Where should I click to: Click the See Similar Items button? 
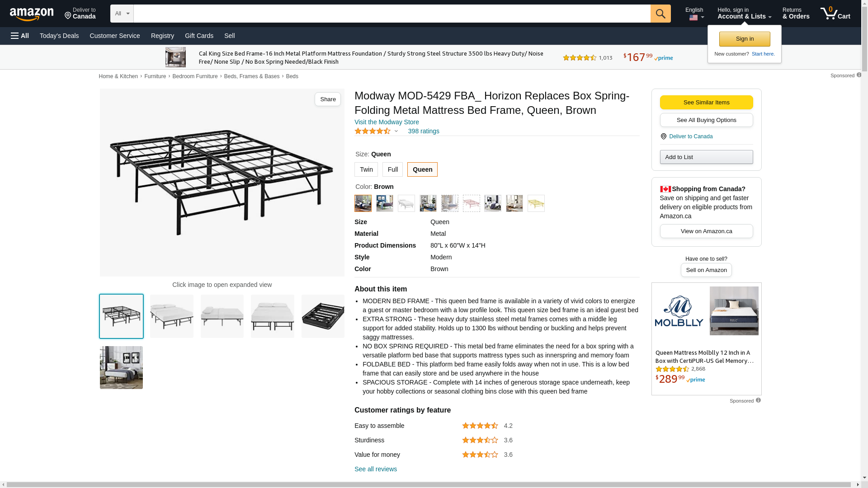point(706,103)
